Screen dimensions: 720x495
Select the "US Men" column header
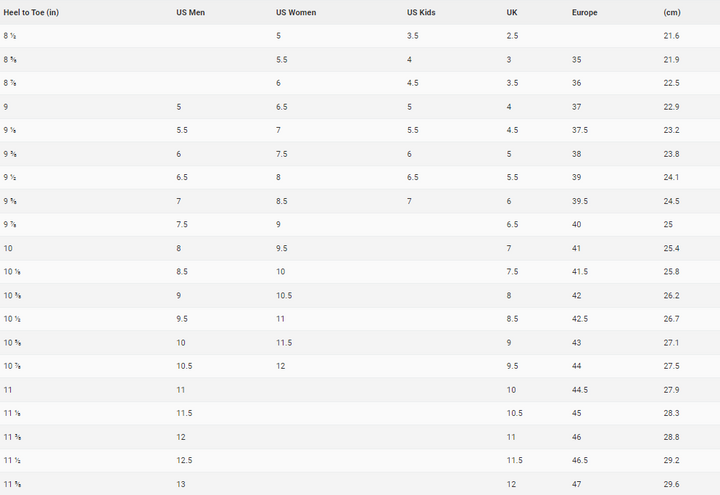(190, 12)
